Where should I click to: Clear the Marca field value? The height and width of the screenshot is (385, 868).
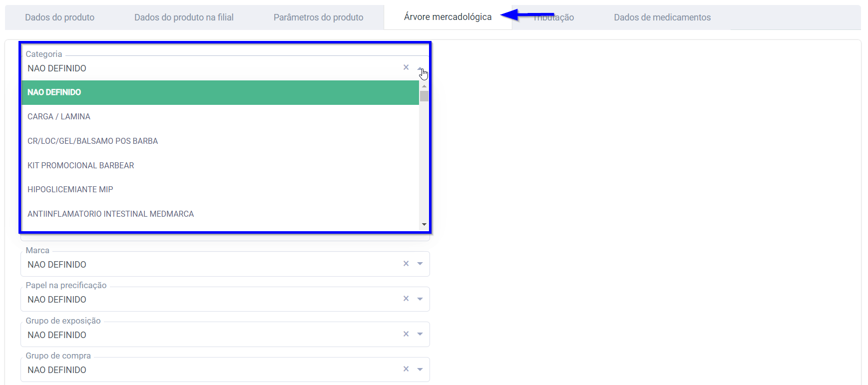click(x=406, y=264)
